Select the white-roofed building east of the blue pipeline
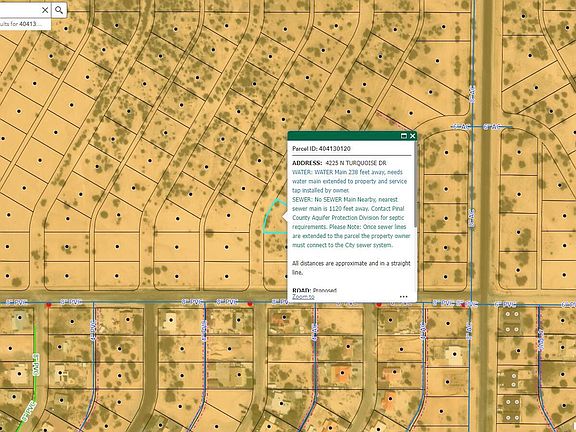Image resolution: width=576 pixels, height=432 pixels. pyautogui.click(x=455, y=354)
